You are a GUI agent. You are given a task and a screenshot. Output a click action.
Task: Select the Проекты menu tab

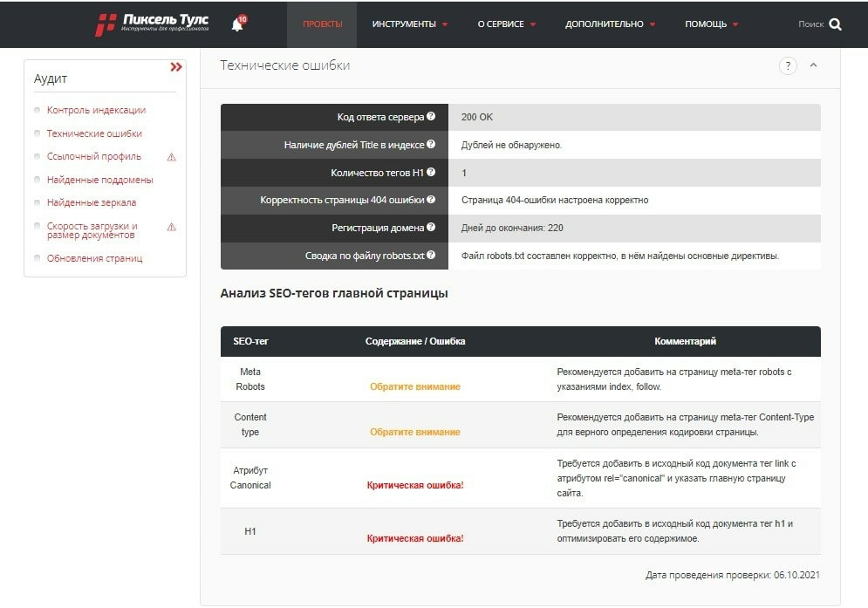pyautogui.click(x=322, y=24)
